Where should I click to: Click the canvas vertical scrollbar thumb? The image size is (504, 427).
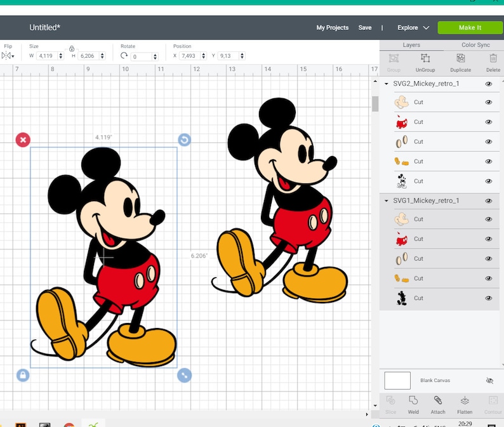[375, 104]
